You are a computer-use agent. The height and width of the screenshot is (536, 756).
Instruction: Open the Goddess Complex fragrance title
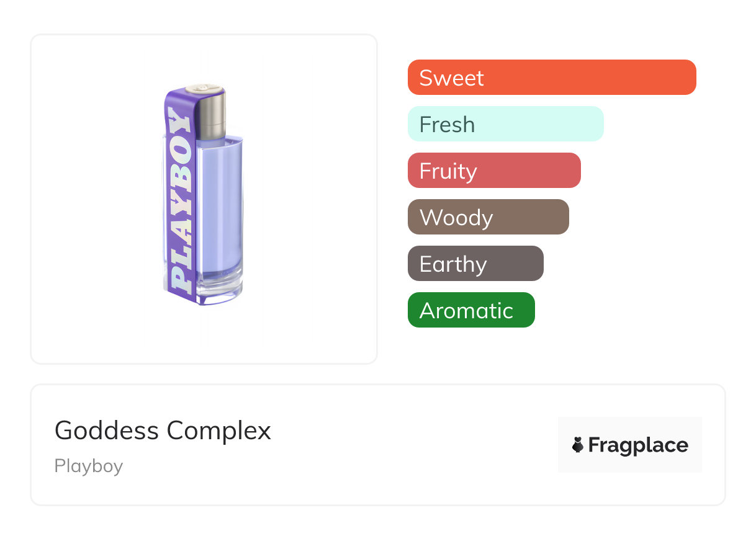point(163,431)
